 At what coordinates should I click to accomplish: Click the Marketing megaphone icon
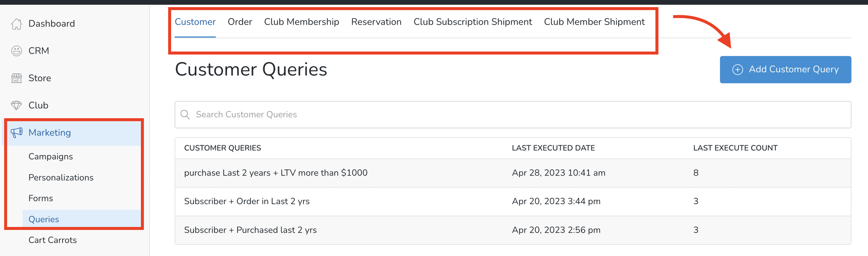[x=17, y=132]
